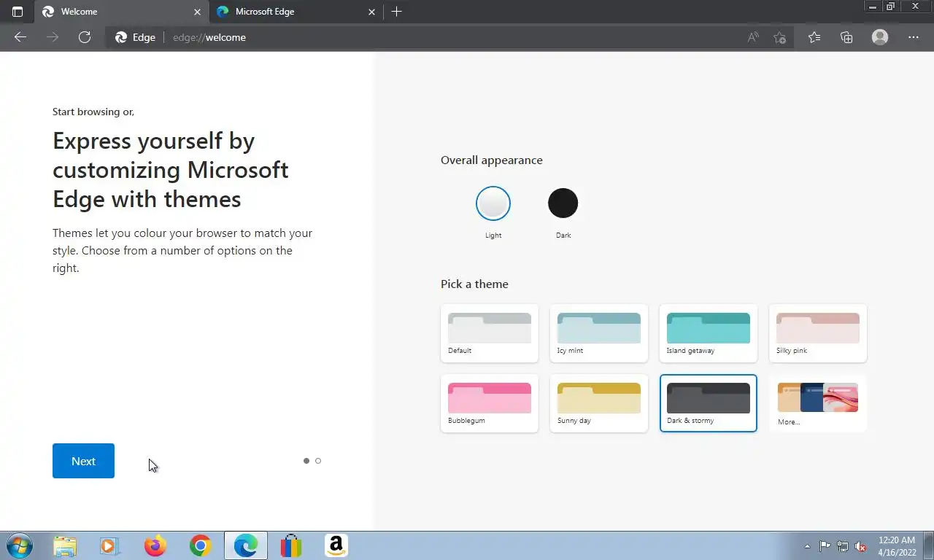934x560 pixels.
Task: Open the Read aloud icon in address bar
Action: tap(753, 37)
